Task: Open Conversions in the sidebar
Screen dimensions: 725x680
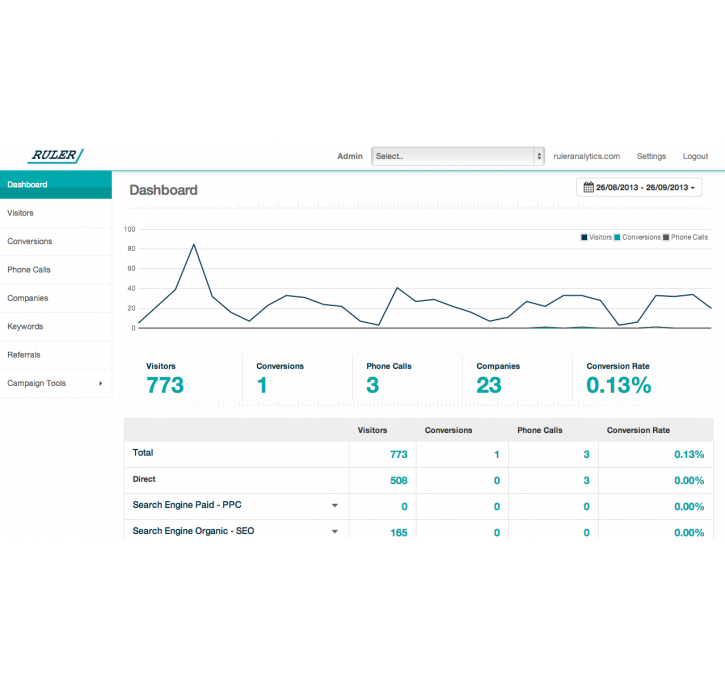Action: pos(56,241)
